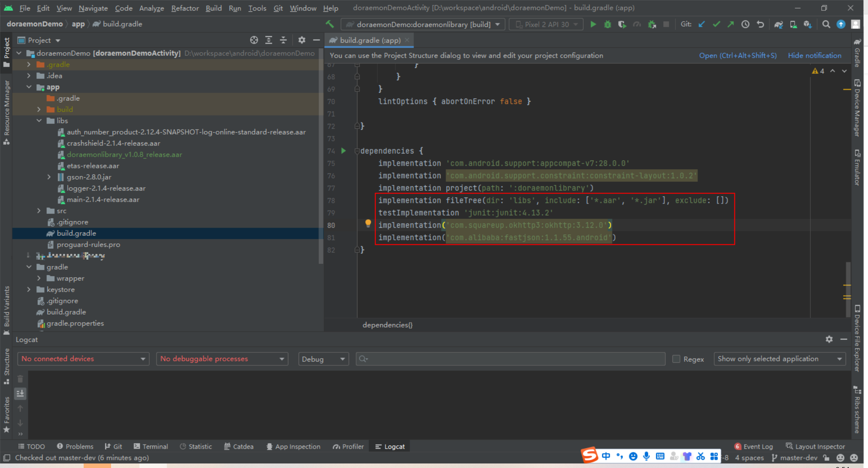Open the Layout Inspector button

click(x=815, y=446)
